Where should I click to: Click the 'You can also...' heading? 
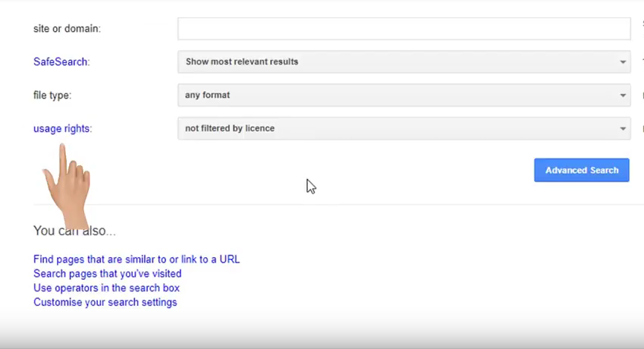click(74, 231)
